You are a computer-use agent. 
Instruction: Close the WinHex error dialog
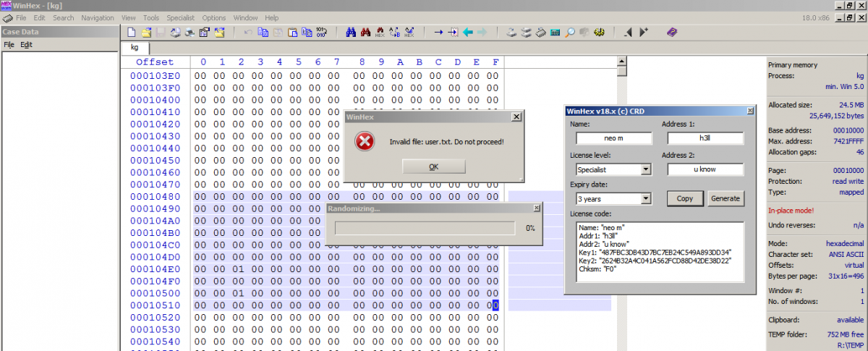click(516, 117)
